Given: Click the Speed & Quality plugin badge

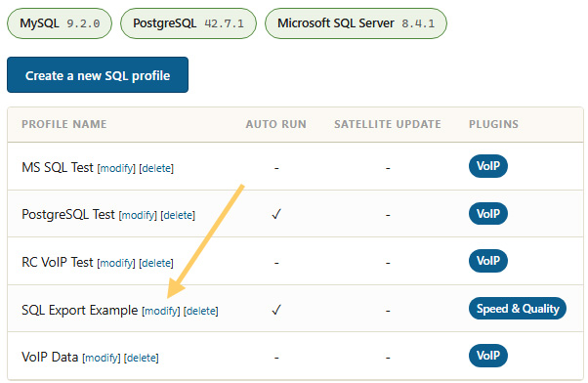Looking at the screenshot, I should 518,309.
